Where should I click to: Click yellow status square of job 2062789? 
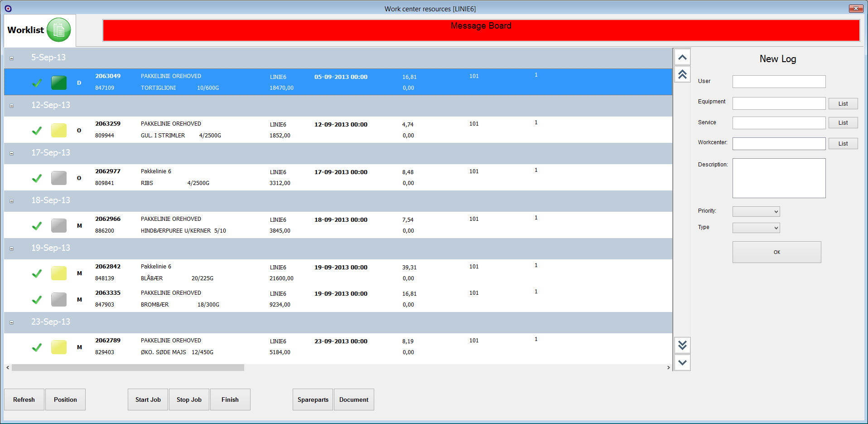(59, 347)
